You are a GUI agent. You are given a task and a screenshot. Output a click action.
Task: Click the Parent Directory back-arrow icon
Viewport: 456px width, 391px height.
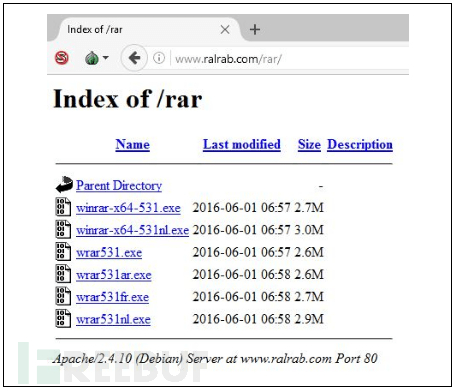pyautogui.click(x=64, y=184)
